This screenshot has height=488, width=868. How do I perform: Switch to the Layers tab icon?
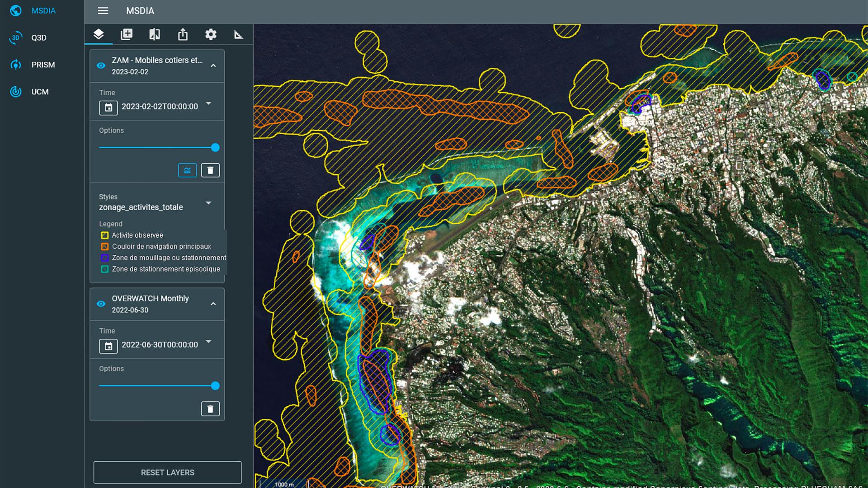point(99,34)
